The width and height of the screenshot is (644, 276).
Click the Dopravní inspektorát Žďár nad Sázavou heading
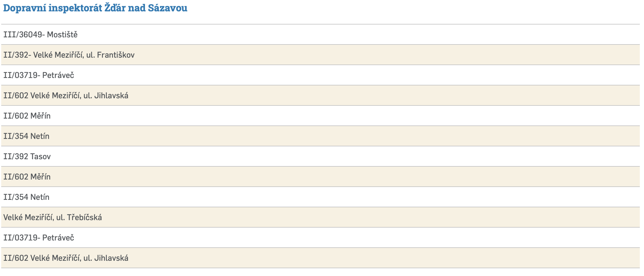tap(95, 8)
